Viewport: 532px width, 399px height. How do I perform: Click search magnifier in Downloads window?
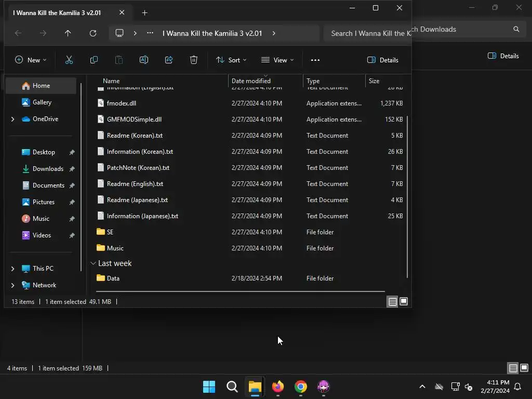(x=516, y=29)
